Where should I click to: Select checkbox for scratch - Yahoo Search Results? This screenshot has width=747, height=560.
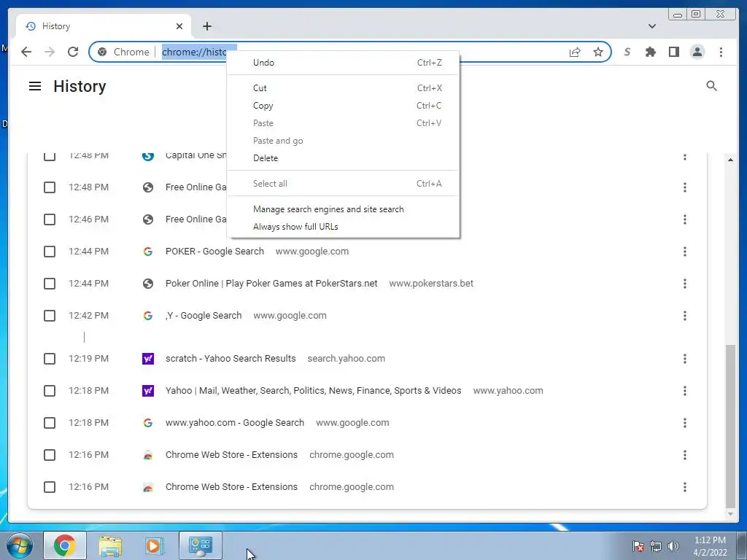coord(50,359)
